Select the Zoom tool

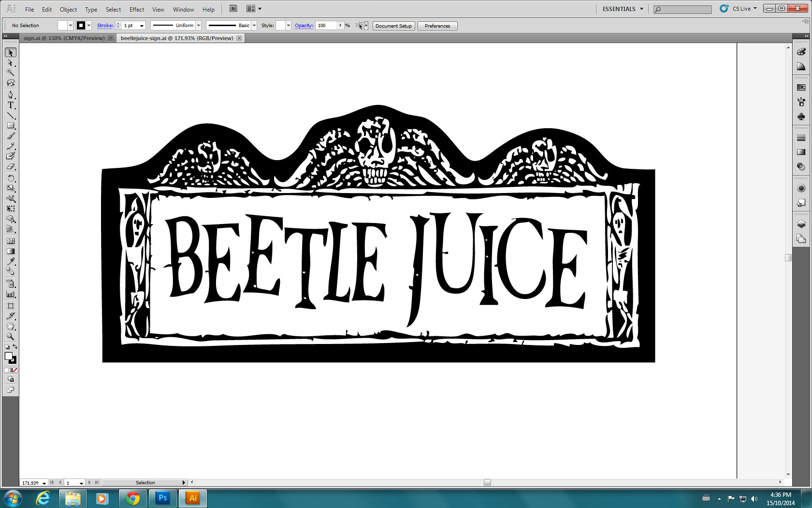[x=11, y=337]
